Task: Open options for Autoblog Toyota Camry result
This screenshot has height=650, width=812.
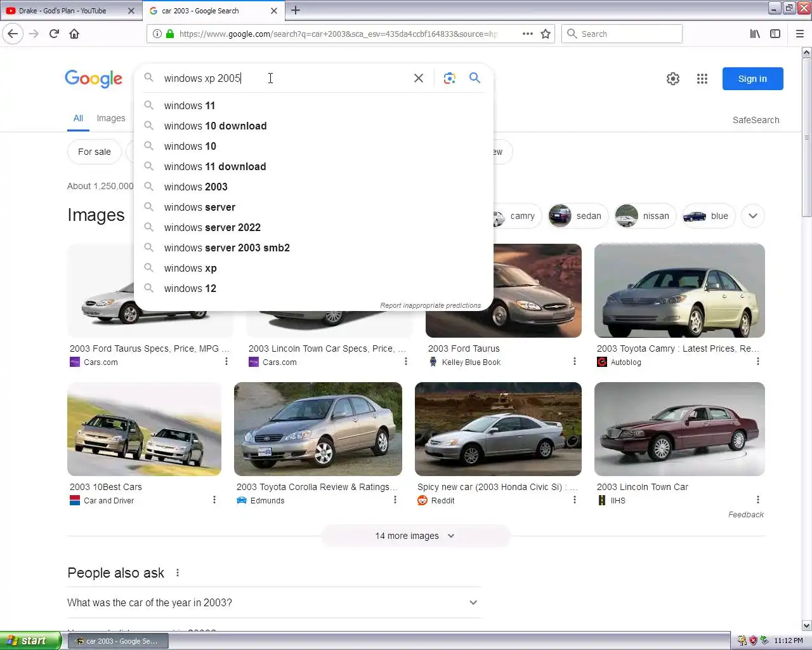Action: [757, 361]
